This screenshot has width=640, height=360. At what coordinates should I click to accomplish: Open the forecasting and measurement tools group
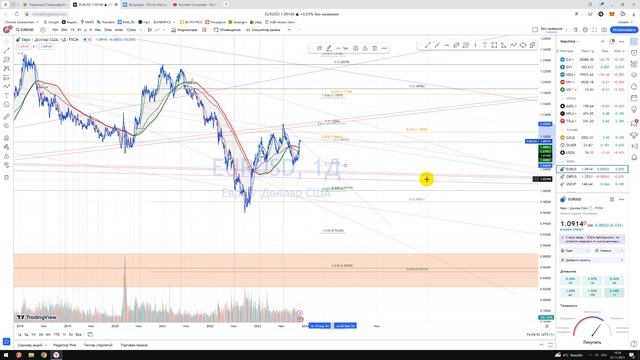[x=6, y=78]
